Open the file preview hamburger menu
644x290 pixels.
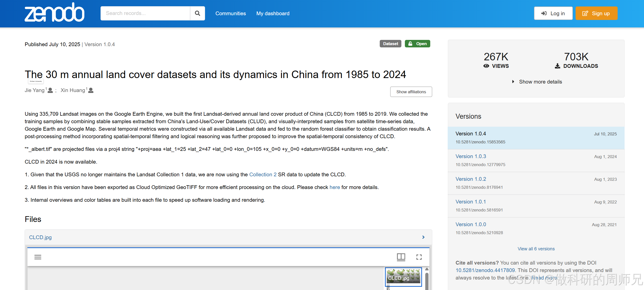tap(38, 257)
